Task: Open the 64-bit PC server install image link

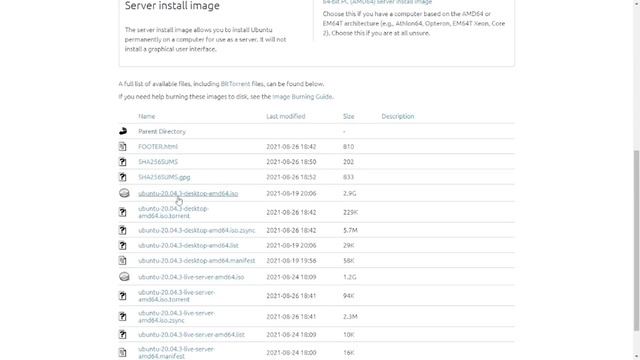Action: tap(377, 2)
